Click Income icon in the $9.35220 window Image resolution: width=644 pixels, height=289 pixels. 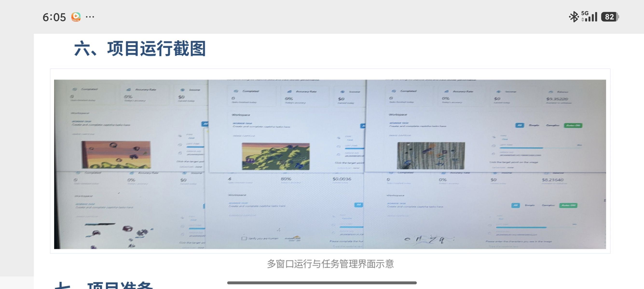click(499, 92)
